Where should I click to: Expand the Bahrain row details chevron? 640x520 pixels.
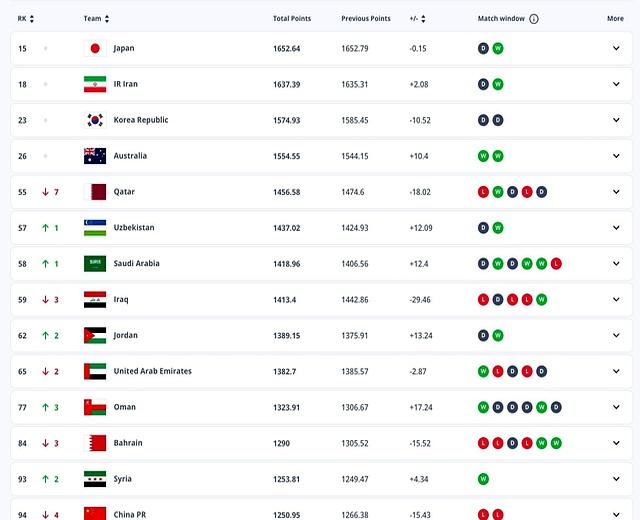click(x=616, y=443)
